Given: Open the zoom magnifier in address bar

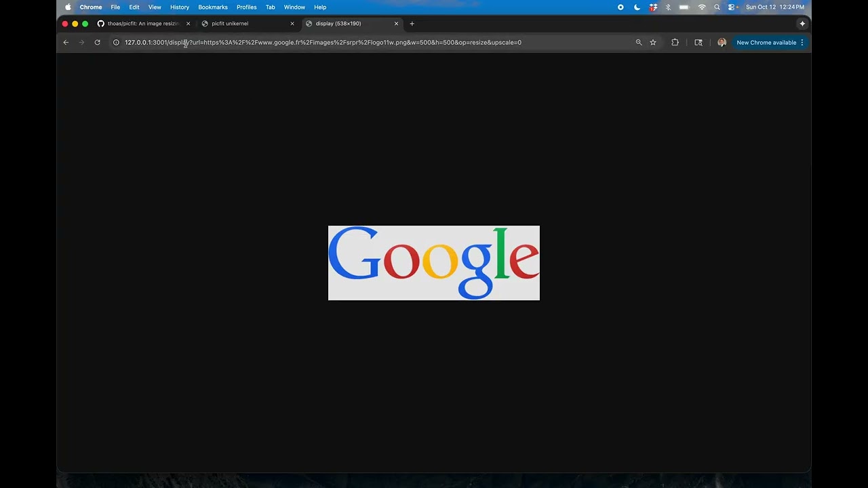Looking at the screenshot, I should click(x=639, y=43).
